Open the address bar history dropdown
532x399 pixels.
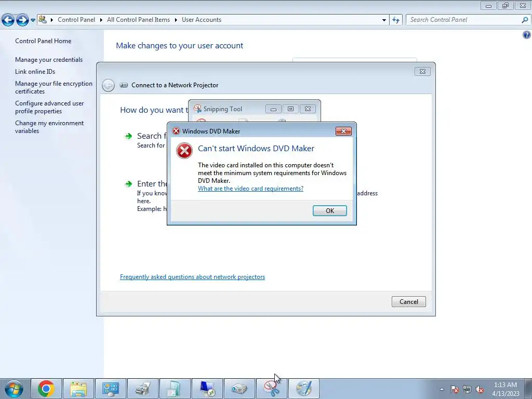pos(384,20)
